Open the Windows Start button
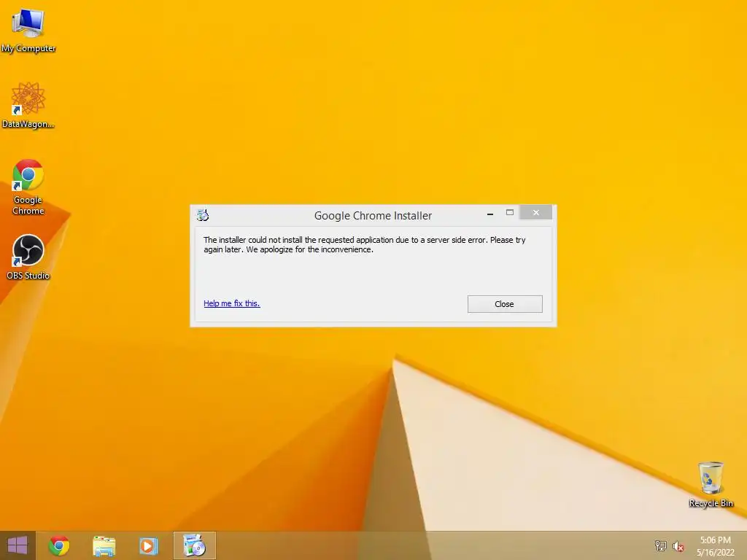The width and height of the screenshot is (747, 560). coord(18,545)
